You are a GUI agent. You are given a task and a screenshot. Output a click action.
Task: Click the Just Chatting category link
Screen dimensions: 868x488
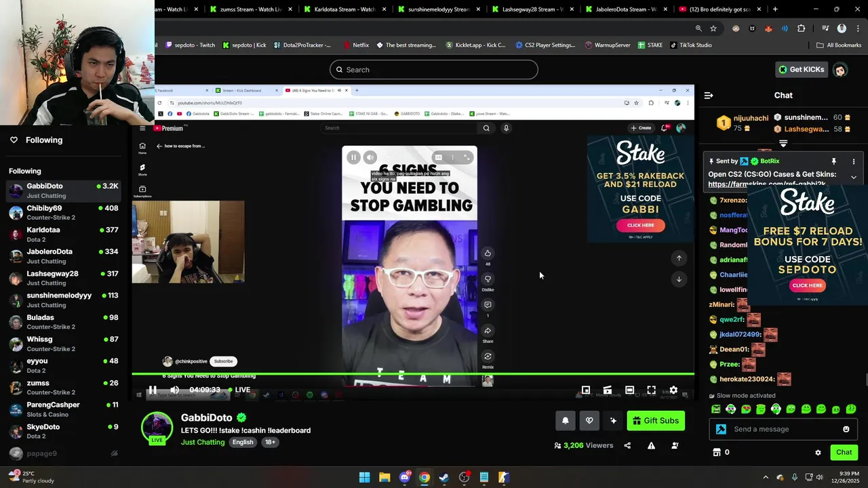(x=203, y=442)
